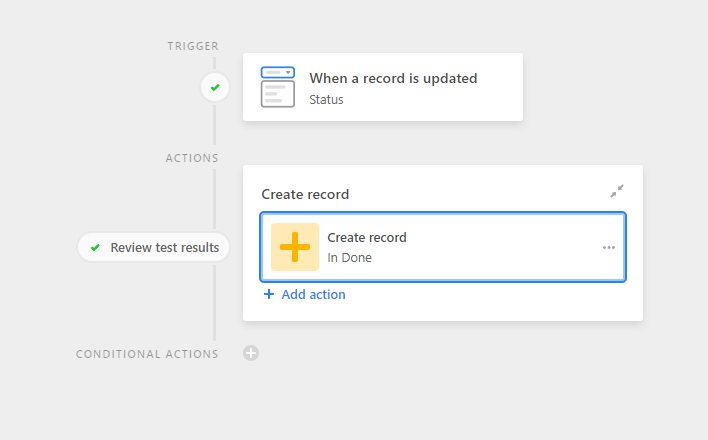Open the three-dots menu on Create record

(x=609, y=248)
